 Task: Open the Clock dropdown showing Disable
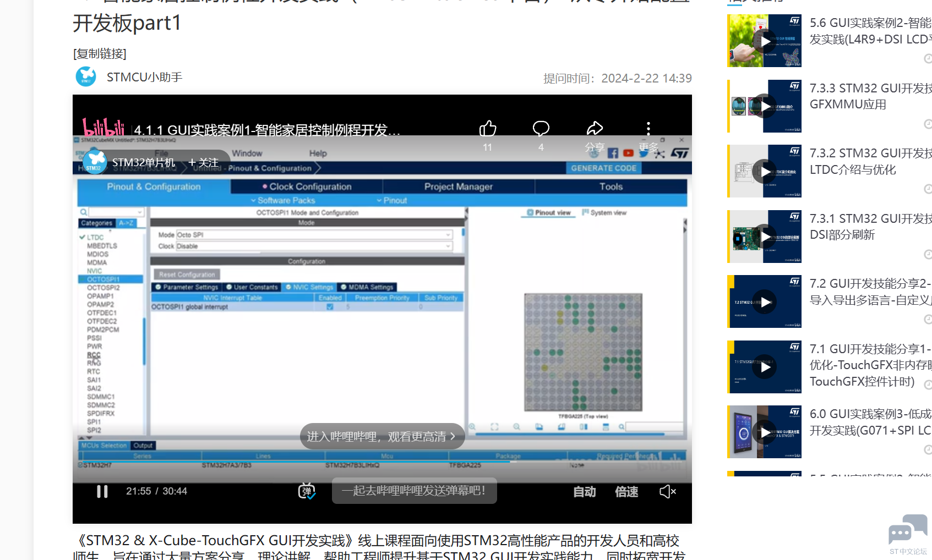314,246
